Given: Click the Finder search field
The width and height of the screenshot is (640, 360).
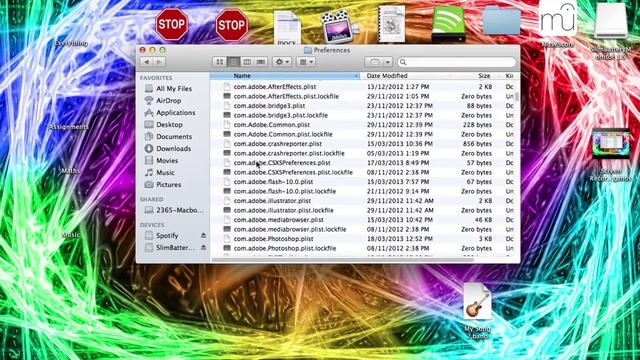Looking at the screenshot, I should pyautogui.click(x=457, y=62).
